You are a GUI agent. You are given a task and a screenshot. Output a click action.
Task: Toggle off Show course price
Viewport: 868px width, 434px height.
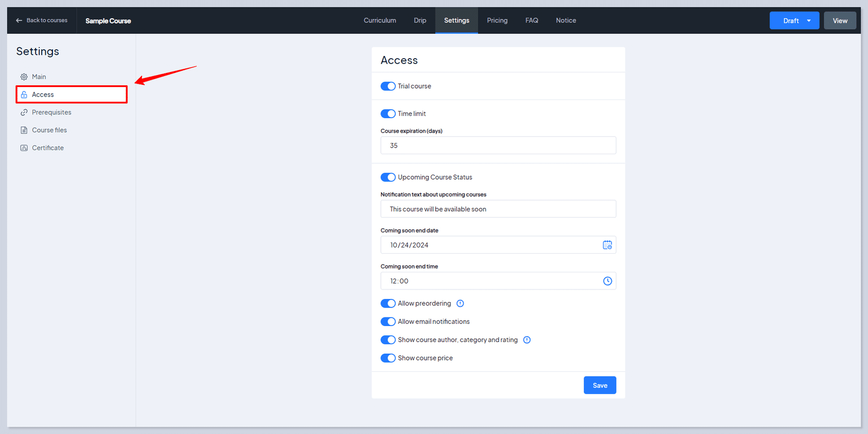pos(388,358)
